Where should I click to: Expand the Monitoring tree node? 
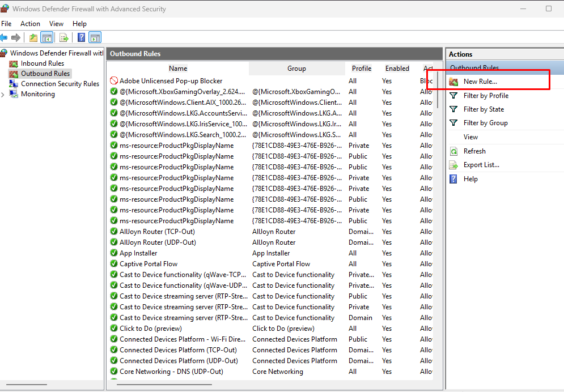(3, 95)
